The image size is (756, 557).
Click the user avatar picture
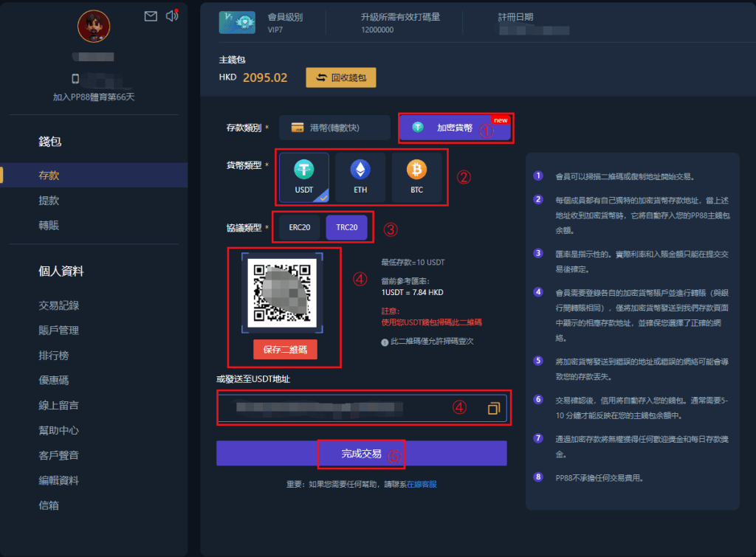tap(94, 26)
